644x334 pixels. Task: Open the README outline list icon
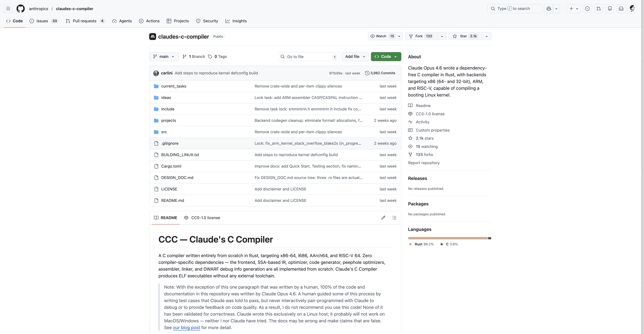coord(394,218)
